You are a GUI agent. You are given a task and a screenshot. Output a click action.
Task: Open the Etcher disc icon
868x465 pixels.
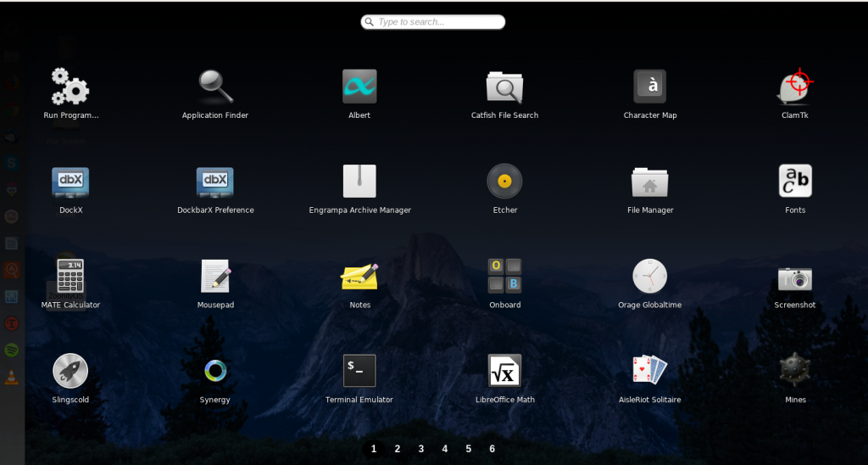(505, 182)
